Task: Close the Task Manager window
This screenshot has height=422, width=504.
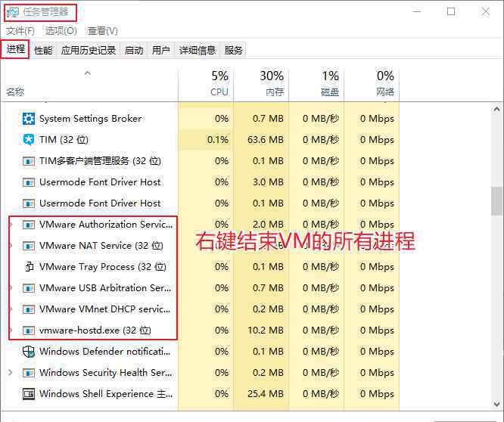Action: 485,12
